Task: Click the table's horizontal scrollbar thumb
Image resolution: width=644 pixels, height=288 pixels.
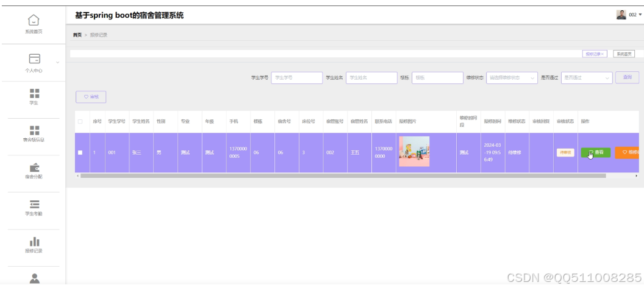Action: tap(343, 175)
